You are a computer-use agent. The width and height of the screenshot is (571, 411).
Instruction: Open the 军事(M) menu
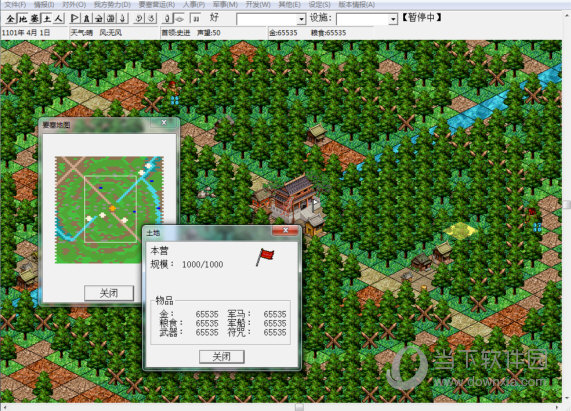click(225, 5)
